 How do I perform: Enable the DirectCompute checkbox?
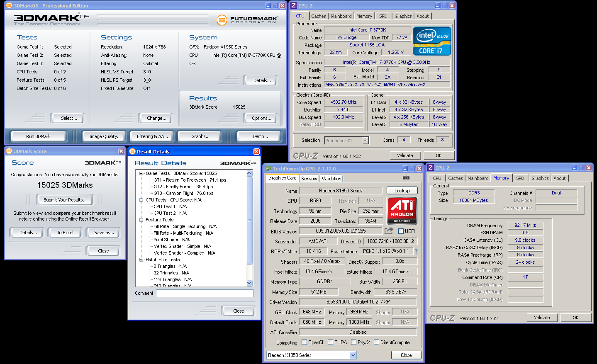coord(377,342)
